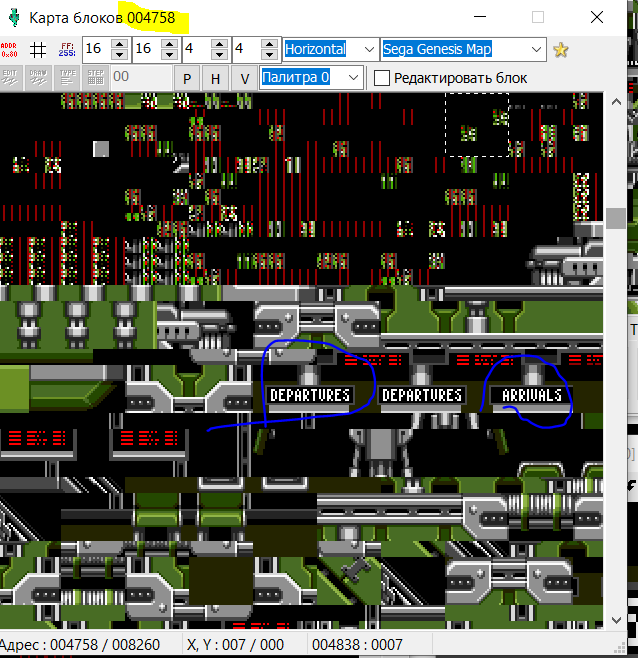Click the vertical scrollbar up arrow
638x658 pixels.
[616, 102]
